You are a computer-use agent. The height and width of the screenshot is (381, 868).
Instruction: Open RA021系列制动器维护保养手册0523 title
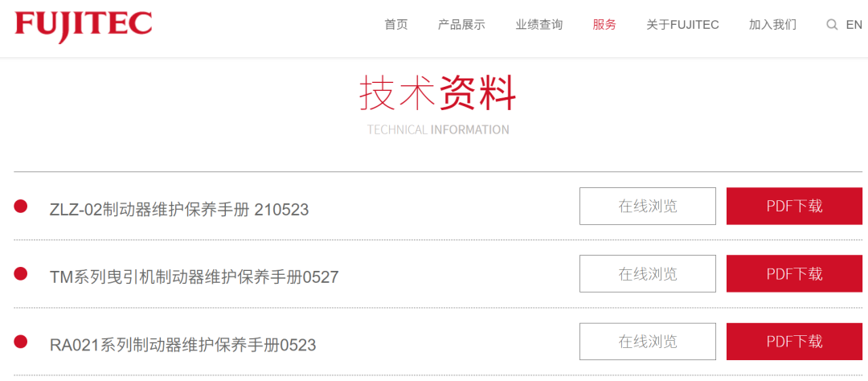pyautogui.click(x=183, y=345)
